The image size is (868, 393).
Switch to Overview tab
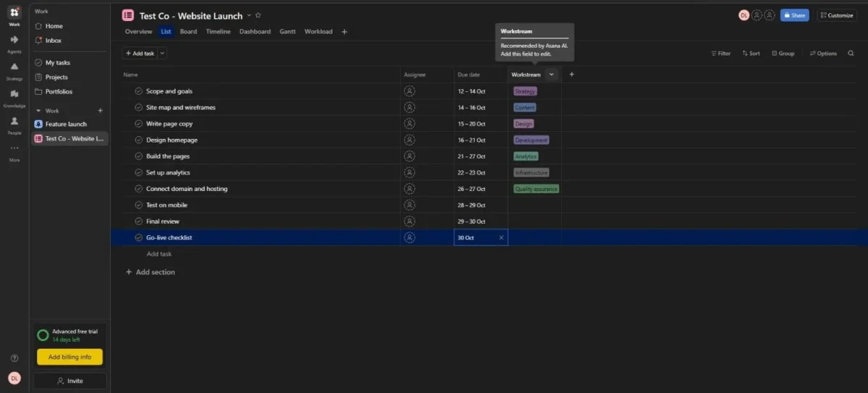[138, 32]
